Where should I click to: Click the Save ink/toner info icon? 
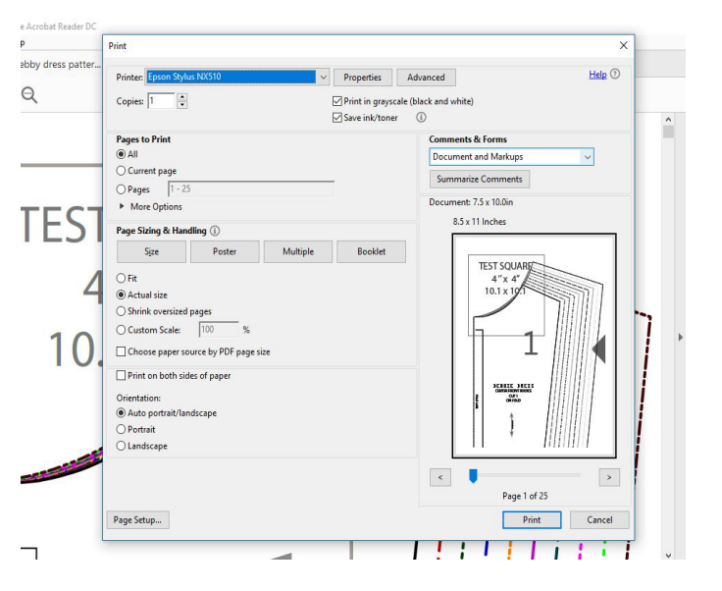point(421,117)
